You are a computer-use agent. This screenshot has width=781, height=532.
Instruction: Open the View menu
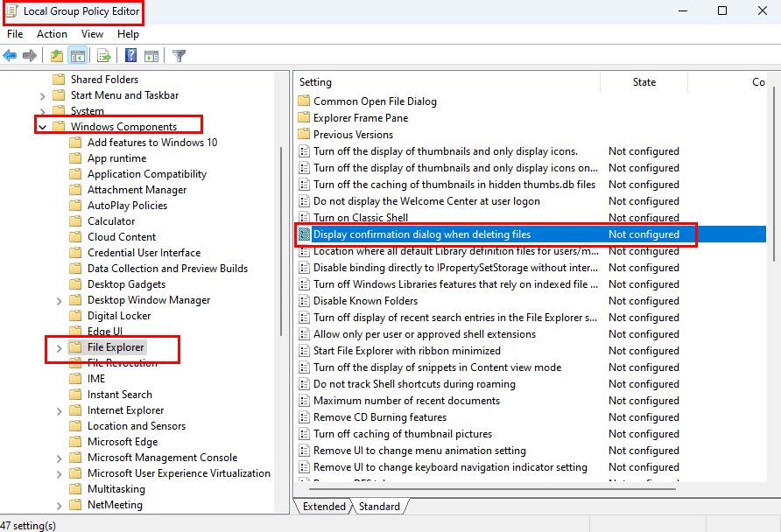point(92,34)
